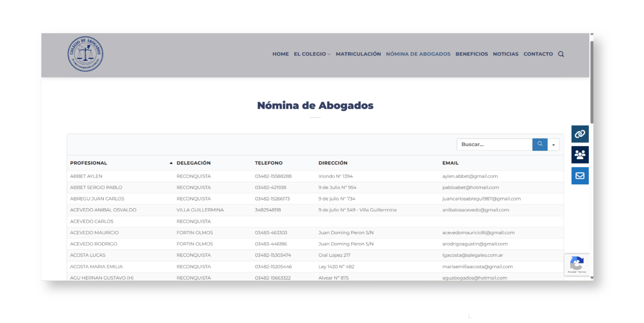Expand the El Colegio dropdown menu
Image resolution: width=644 pixels, height=323 pixels.
(x=312, y=54)
